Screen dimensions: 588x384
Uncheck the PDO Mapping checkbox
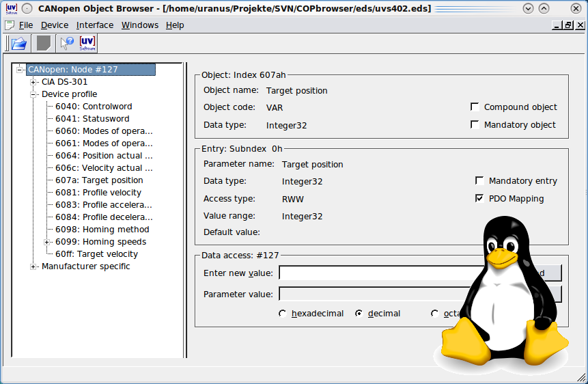click(479, 199)
